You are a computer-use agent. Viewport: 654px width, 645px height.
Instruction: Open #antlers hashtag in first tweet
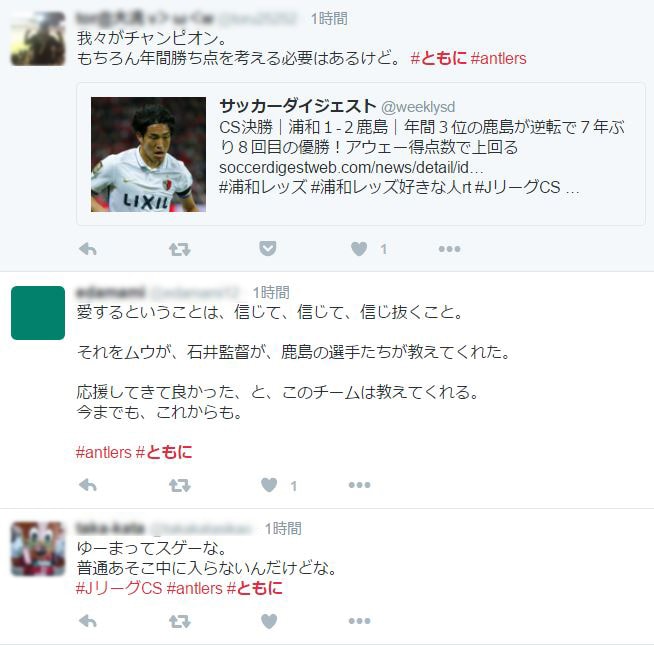tap(498, 58)
